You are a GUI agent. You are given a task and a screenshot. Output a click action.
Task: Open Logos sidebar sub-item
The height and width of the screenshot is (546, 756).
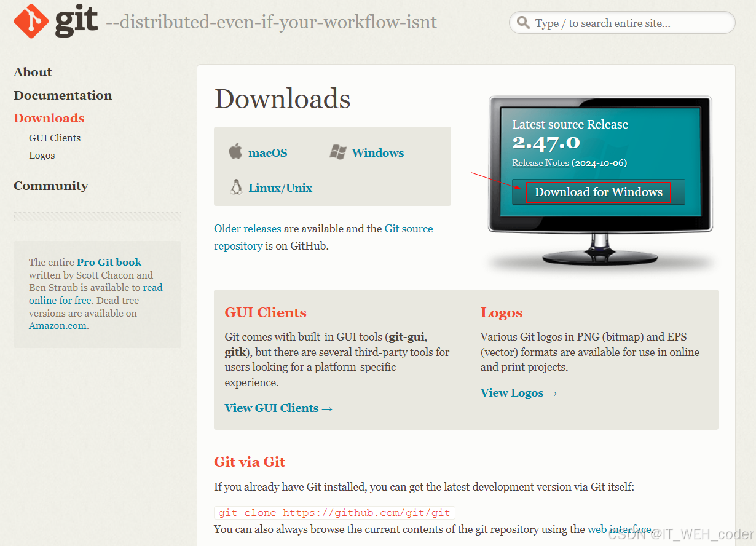pos(42,155)
